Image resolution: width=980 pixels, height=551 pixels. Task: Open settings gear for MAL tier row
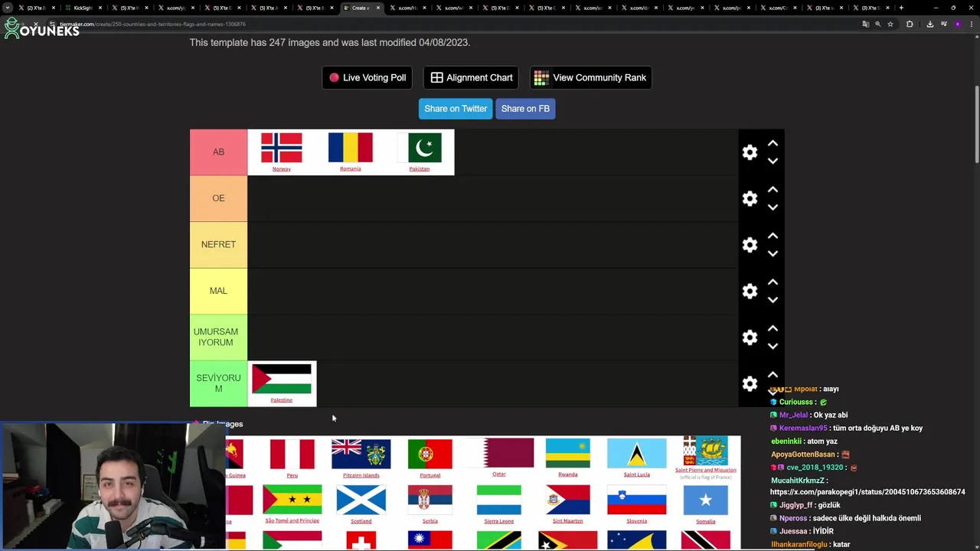(x=750, y=292)
